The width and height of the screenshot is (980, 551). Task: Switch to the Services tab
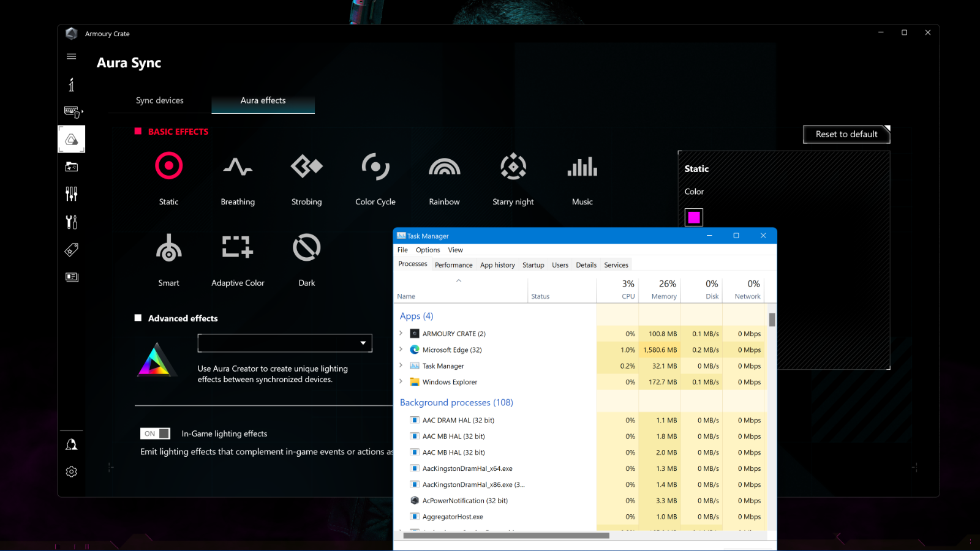tap(616, 265)
